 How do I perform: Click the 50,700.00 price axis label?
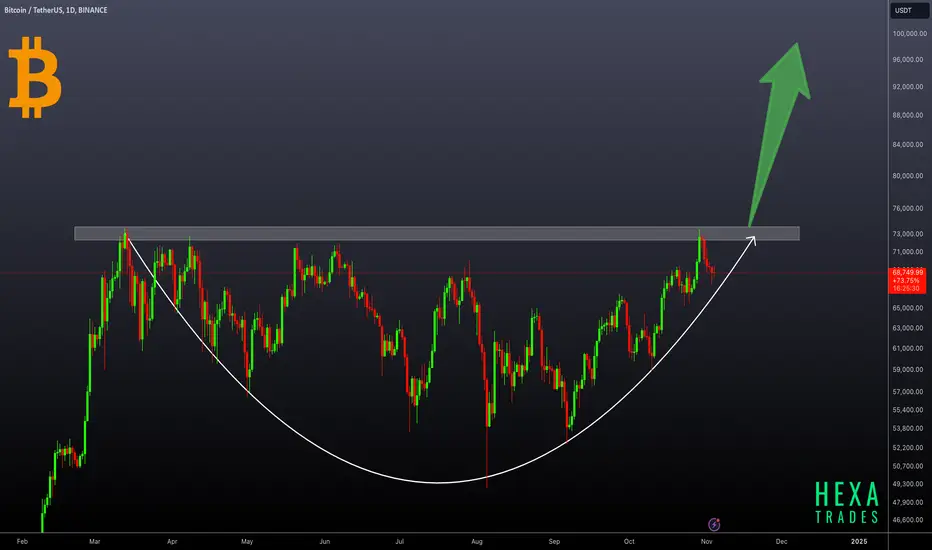point(908,466)
